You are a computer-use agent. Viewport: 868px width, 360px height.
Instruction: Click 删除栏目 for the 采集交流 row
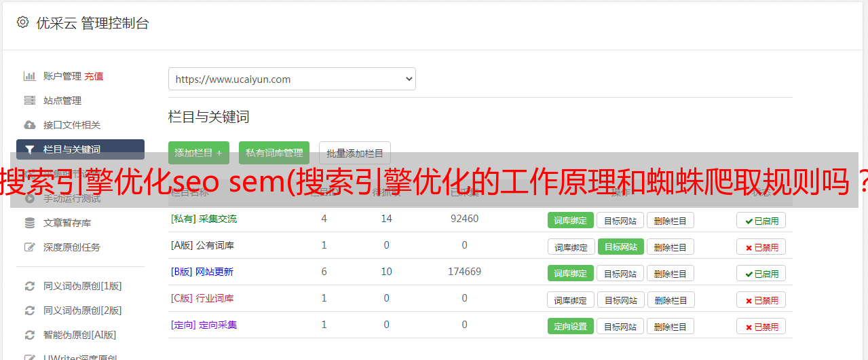pyautogui.click(x=670, y=220)
